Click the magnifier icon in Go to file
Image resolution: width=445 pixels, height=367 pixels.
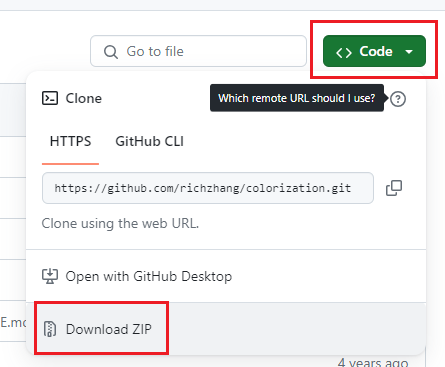pos(111,52)
